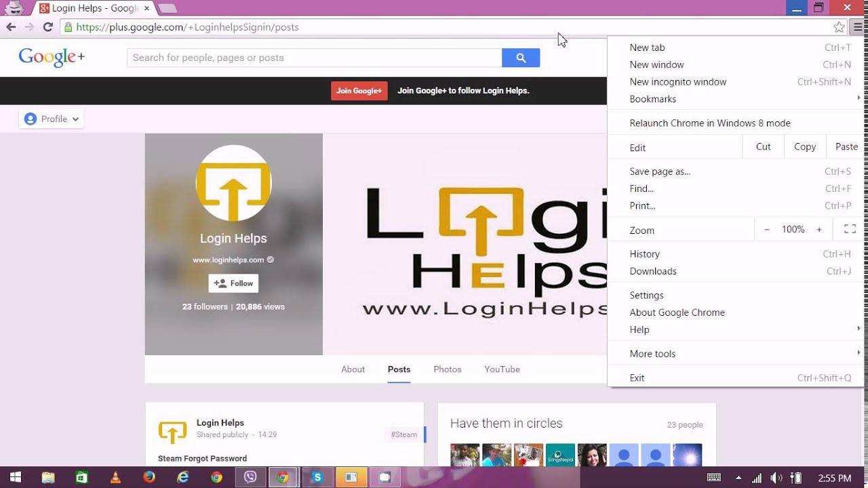The image size is (868, 488).
Task: Click the Copy button in Edit row
Action: tap(805, 147)
